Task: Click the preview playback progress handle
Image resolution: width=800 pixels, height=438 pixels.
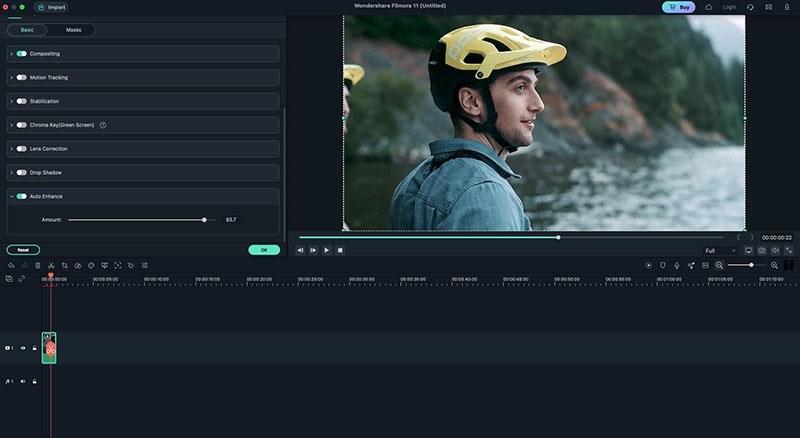Action: [x=558, y=237]
